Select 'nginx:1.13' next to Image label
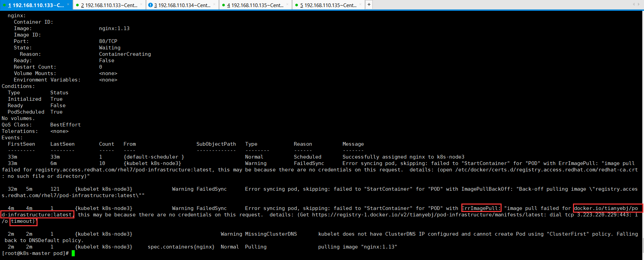The width and height of the screenshot is (644, 260). pyautogui.click(x=114, y=28)
